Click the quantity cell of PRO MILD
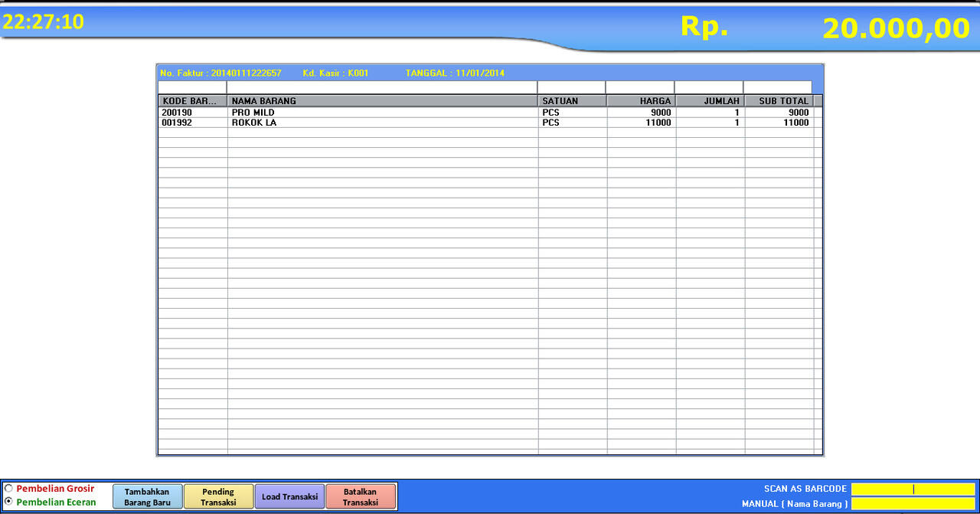This screenshot has height=514, width=980. click(x=710, y=113)
